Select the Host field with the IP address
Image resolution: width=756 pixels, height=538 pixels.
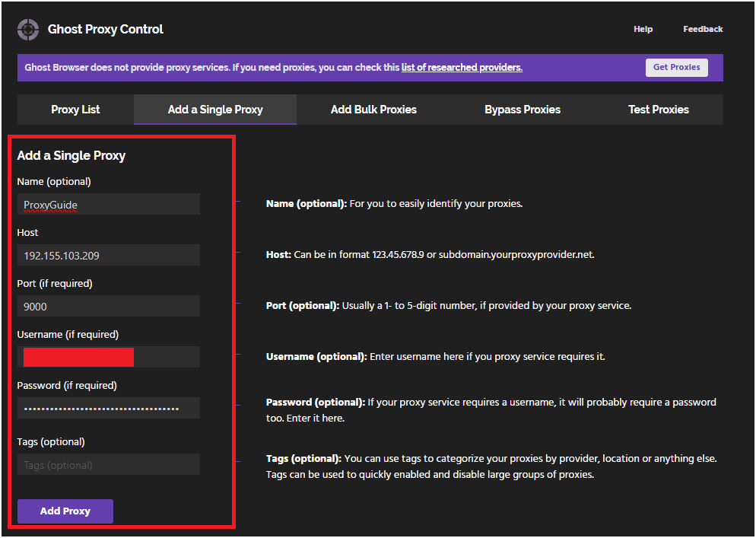(x=108, y=255)
